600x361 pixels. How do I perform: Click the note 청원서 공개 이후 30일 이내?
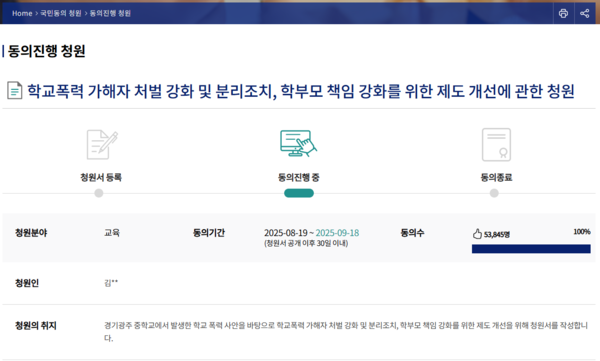click(306, 243)
